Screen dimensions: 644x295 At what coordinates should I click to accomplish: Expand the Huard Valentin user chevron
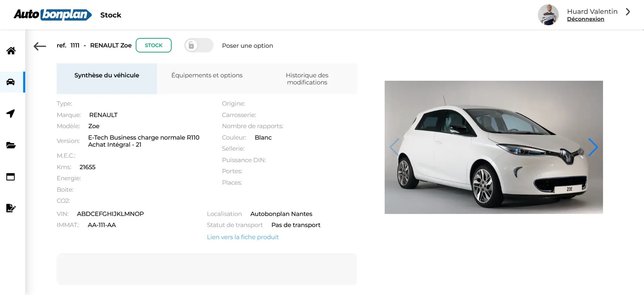tap(628, 12)
